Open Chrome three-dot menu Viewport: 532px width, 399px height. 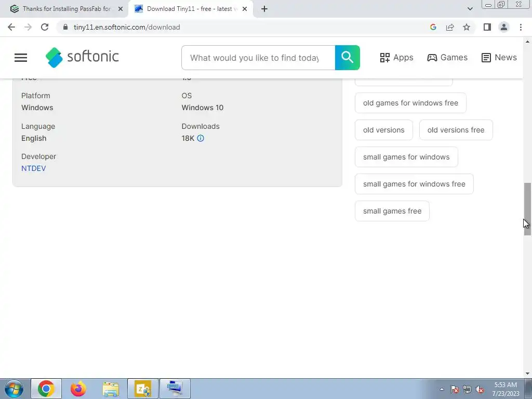[x=521, y=27]
